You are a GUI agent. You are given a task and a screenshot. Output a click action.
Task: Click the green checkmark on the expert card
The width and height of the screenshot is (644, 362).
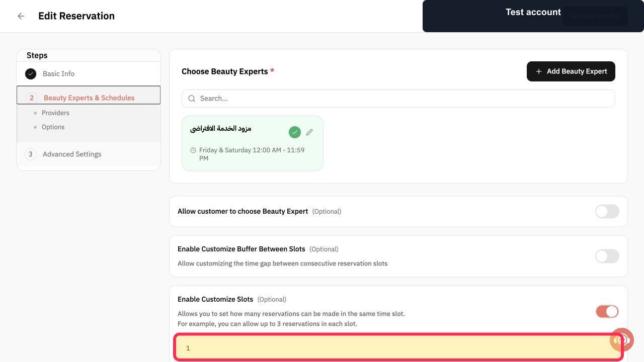(x=295, y=132)
